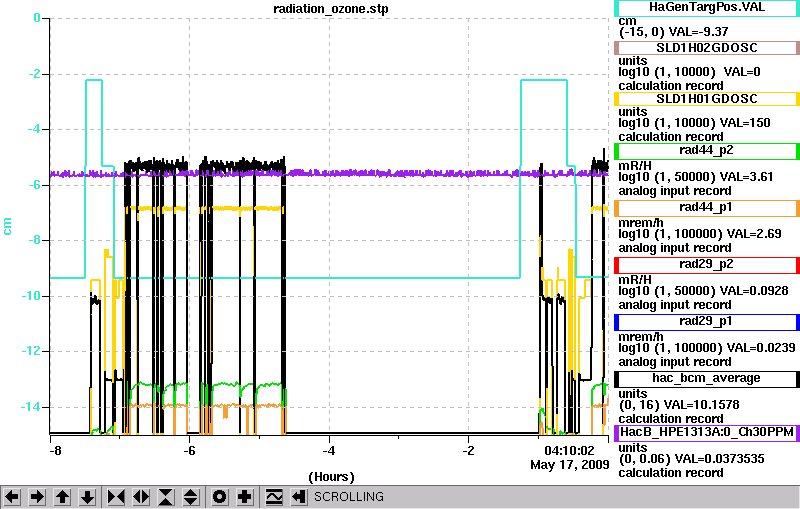Screen dimensions: 800x509
Task: Click the arrow-to-bar auto-scroll icon
Action: coord(299,497)
